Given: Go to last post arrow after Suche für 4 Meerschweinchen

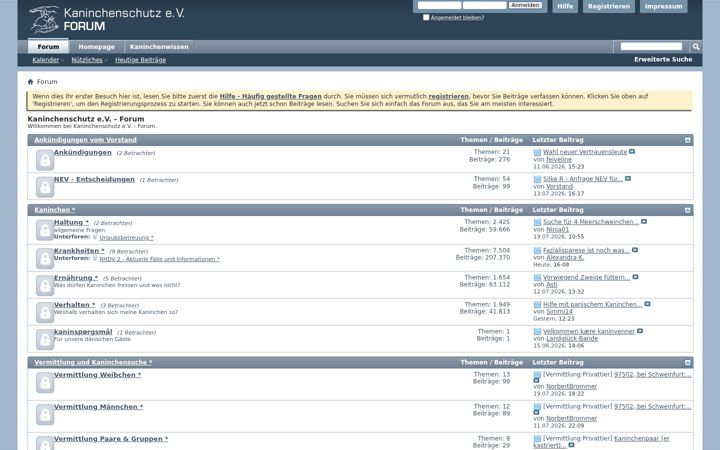Looking at the screenshot, I should point(644,222).
